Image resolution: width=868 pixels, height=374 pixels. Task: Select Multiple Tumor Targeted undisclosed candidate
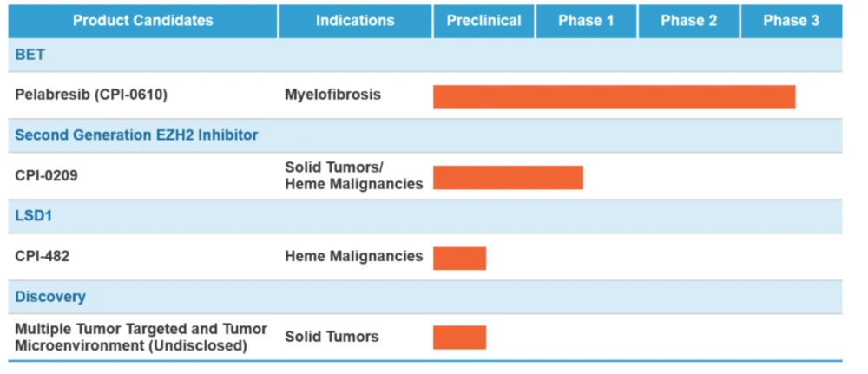(141, 337)
